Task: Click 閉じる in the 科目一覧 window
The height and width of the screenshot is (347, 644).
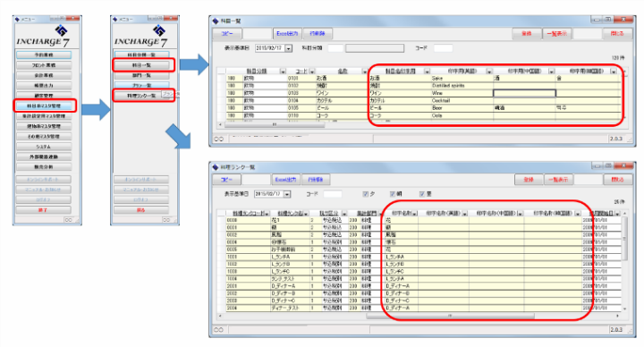Action: [x=617, y=34]
